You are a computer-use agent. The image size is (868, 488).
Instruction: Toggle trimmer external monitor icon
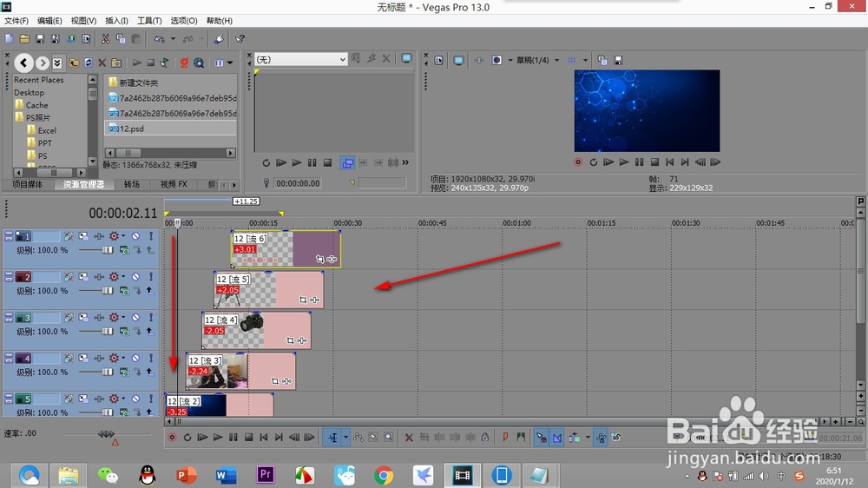[406, 59]
